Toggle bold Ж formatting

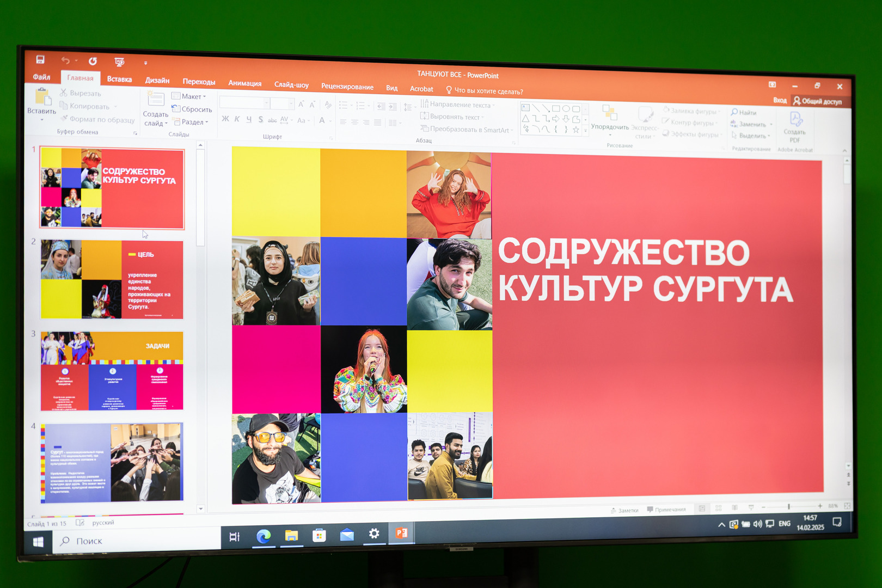tap(225, 119)
